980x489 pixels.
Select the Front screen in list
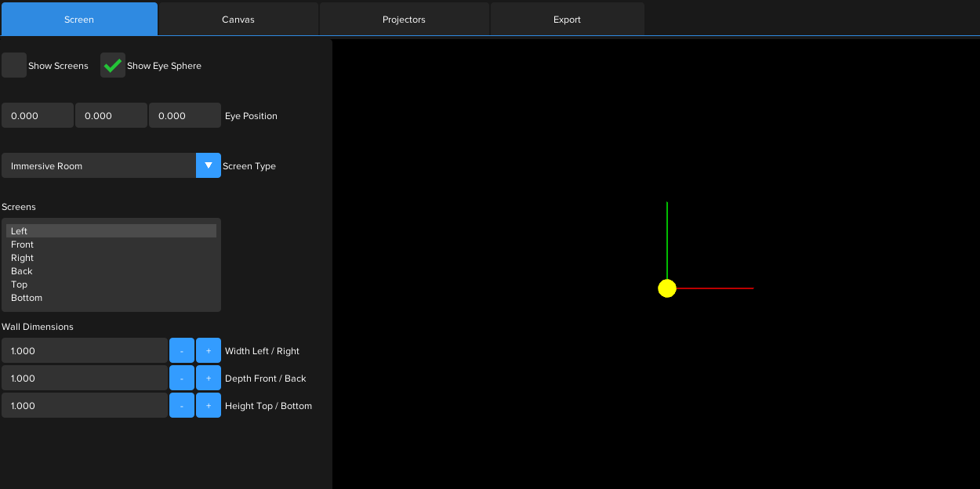[23, 244]
